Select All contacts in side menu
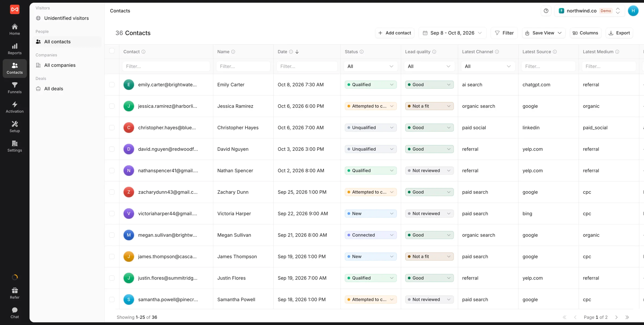Screen dimensions: 644x325 pyautogui.click(x=67, y=42)
